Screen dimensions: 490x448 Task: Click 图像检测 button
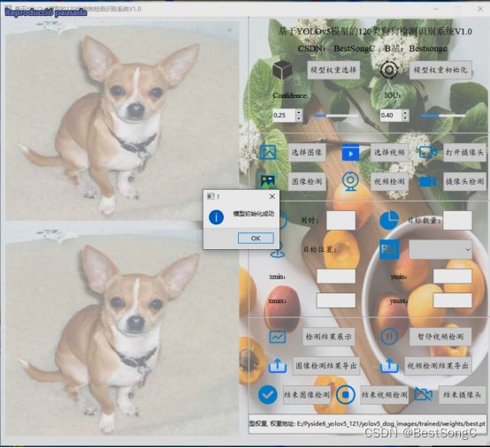coord(307,181)
